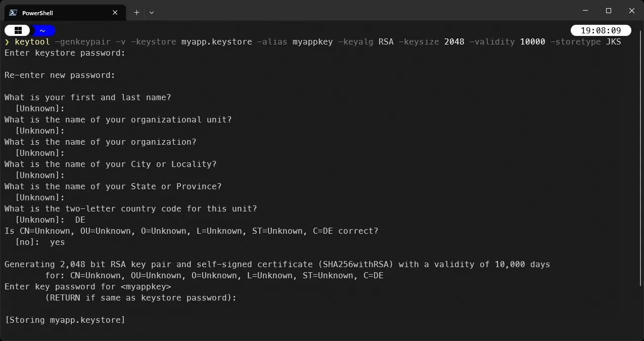Click the DE country code answer
The width and height of the screenshot is (644, 341).
80,220
